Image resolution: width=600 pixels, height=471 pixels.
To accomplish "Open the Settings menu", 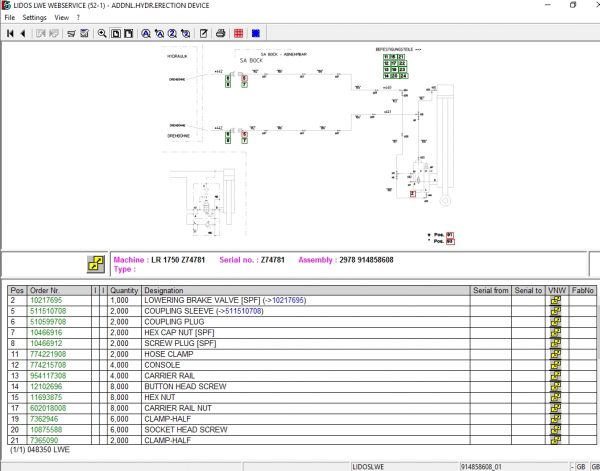I will point(34,18).
